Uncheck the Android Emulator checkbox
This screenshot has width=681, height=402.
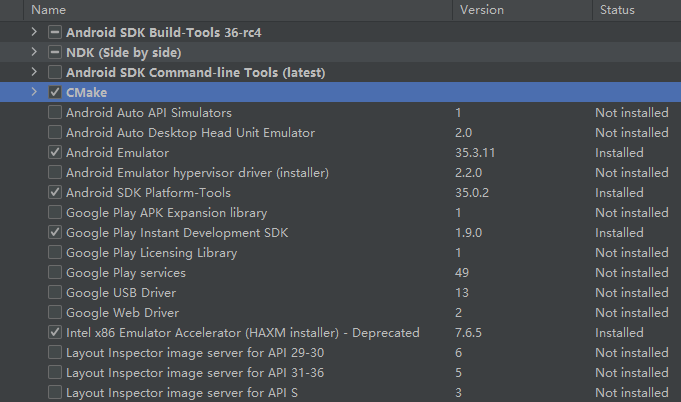coord(55,153)
